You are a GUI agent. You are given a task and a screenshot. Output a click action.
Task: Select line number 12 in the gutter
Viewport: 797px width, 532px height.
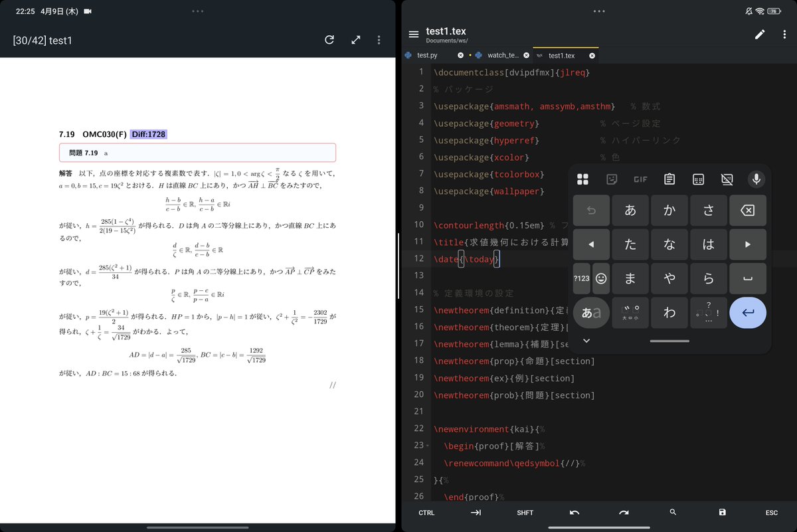pyautogui.click(x=418, y=258)
